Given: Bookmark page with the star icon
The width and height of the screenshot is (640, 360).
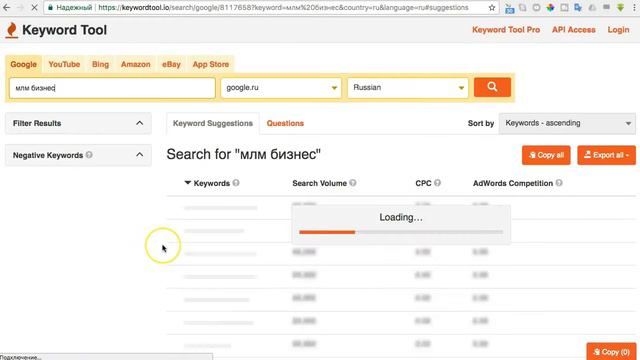Looking at the screenshot, I should point(492,7).
